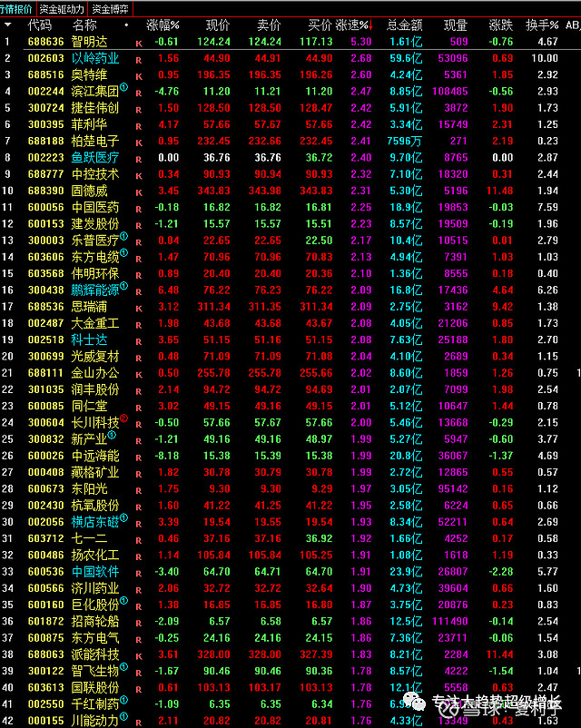581x728 pixels.
Task: Select the stock name 建发股份
Action: (x=95, y=224)
